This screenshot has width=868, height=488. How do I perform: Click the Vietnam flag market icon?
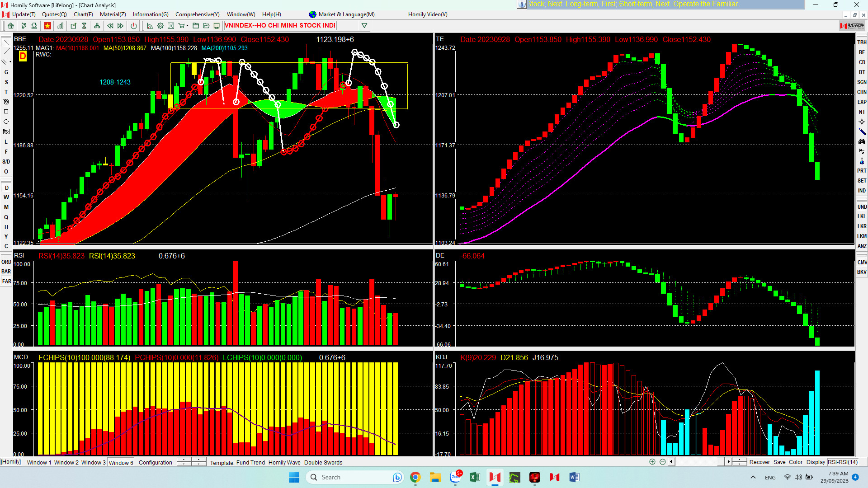(x=47, y=26)
